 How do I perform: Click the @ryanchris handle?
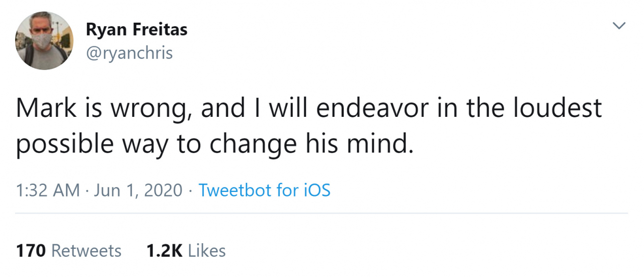129,52
